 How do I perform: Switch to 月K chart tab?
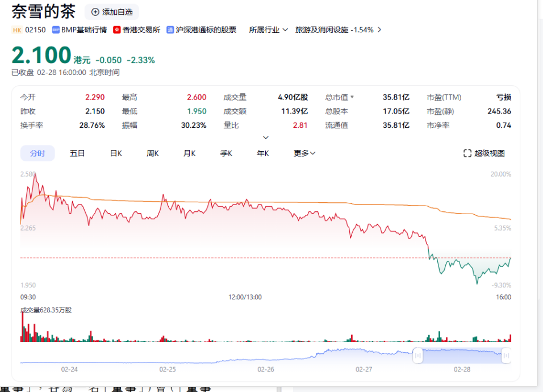pyautogui.click(x=190, y=153)
